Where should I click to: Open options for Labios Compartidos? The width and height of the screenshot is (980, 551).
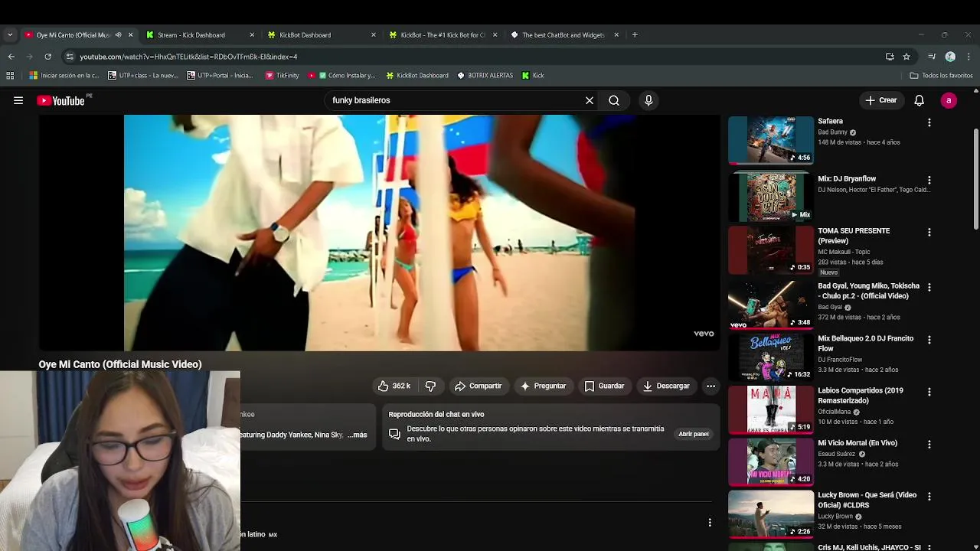pos(929,392)
